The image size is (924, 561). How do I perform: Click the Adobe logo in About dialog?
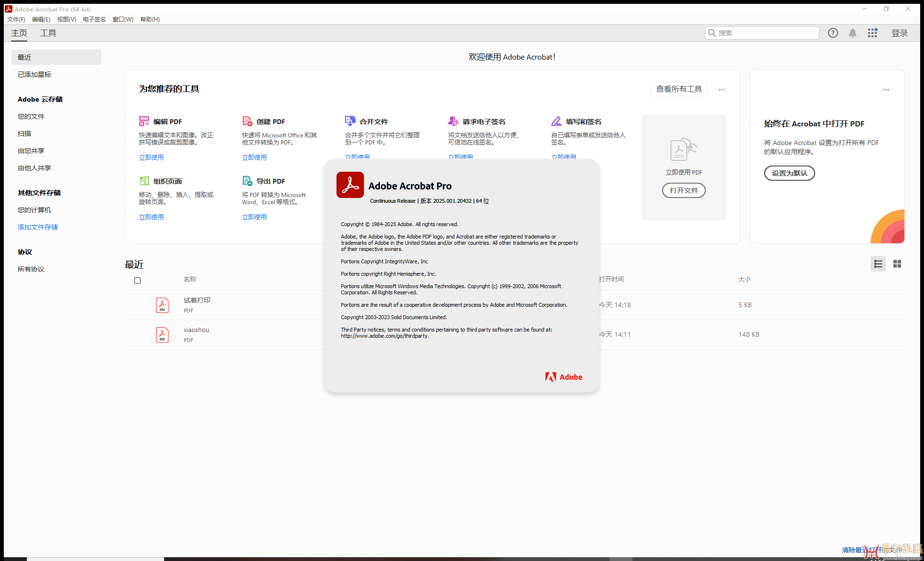point(564,377)
